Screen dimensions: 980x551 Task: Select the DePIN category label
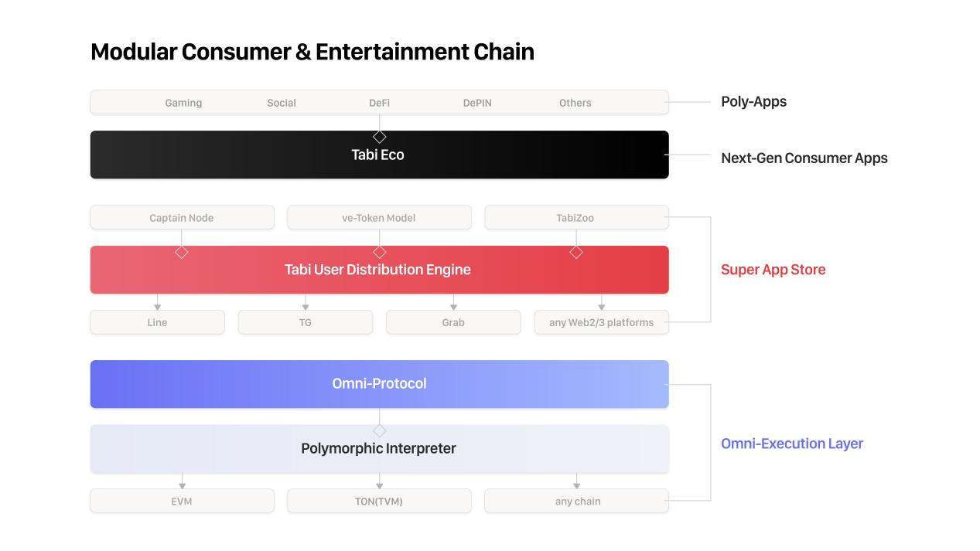point(477,103)
